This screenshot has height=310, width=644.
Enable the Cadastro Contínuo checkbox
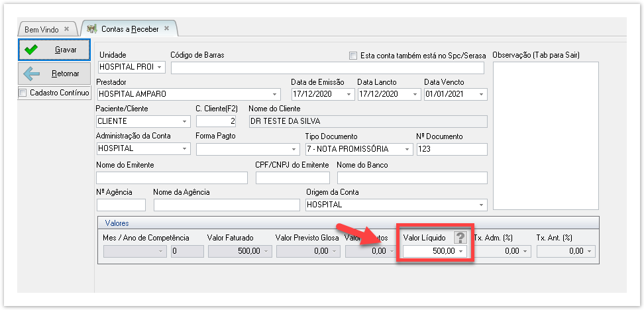(23, 93)
